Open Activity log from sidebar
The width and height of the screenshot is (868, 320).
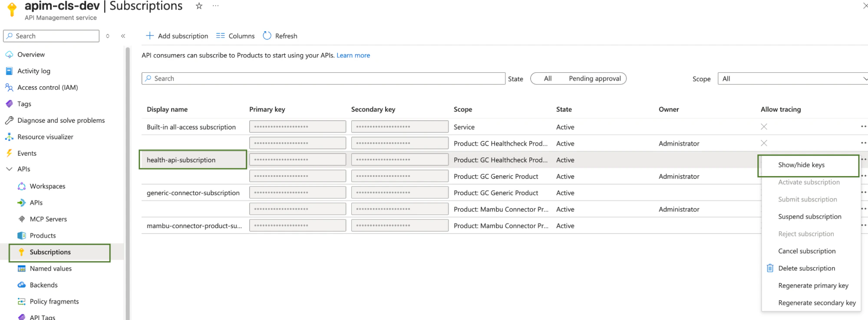coord(34,71)
